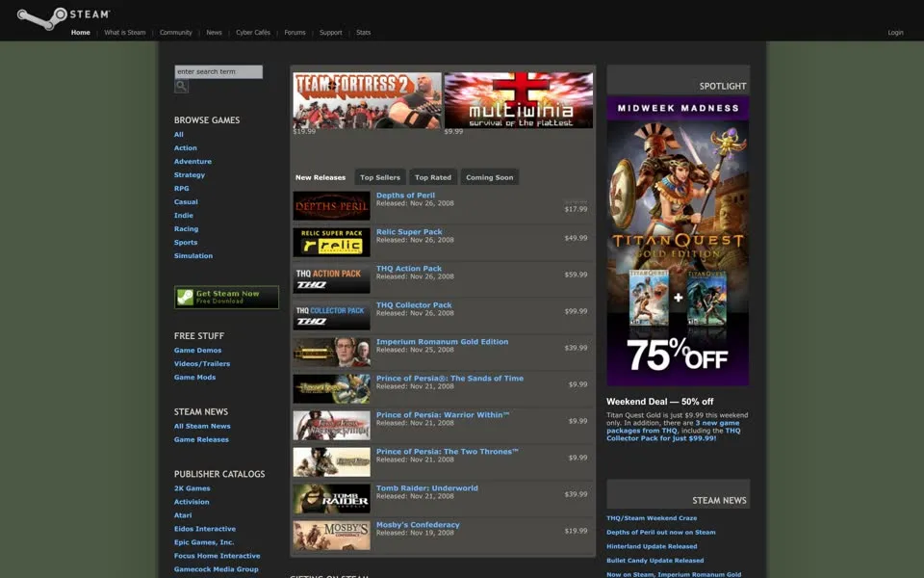Click the Depths of Peril thumbnail
The height and width of the screenshot is (578, 924).
point(332,206)
